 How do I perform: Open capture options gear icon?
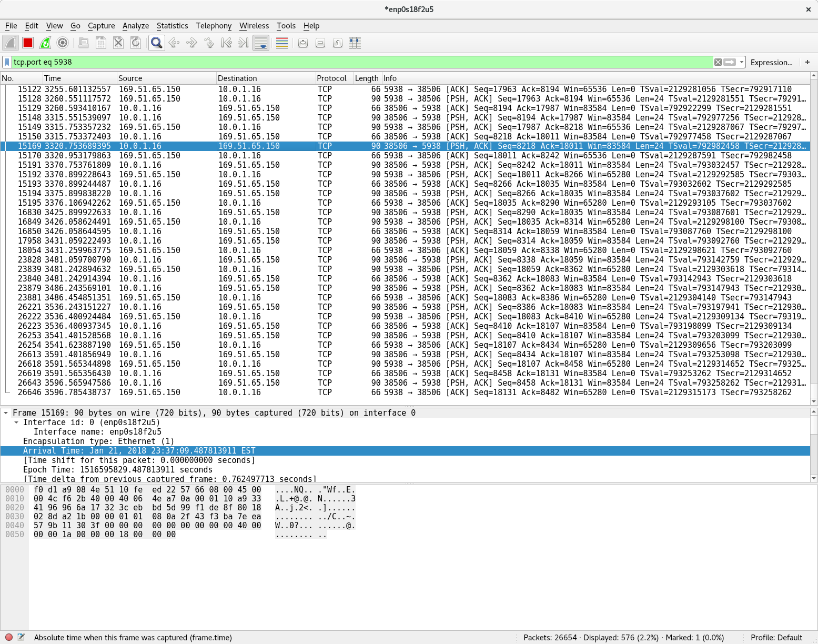[63, 43]
